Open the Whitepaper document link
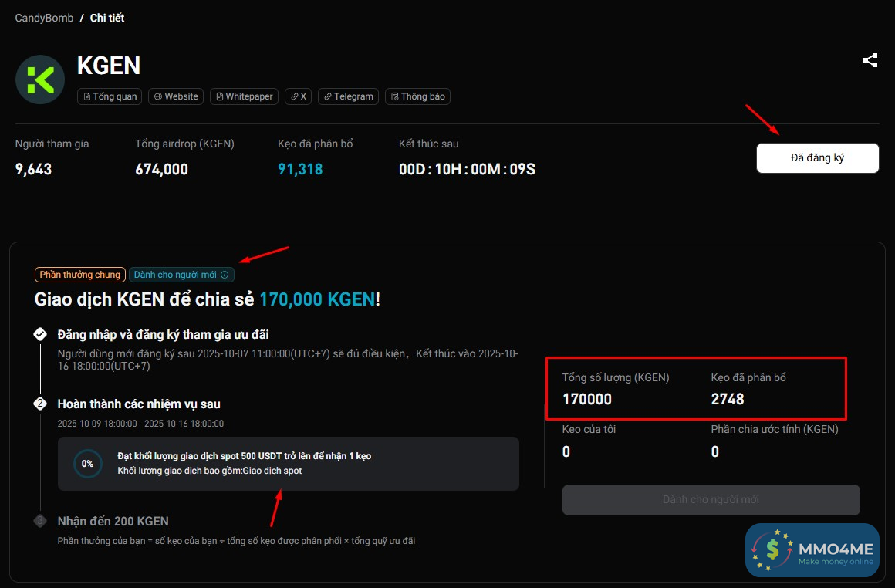 point(244,96)
